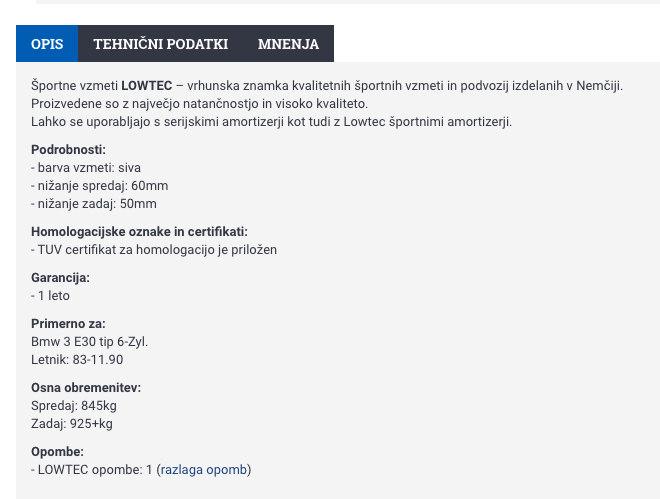Click the 'Opombe:' heading

coord(57,452)
